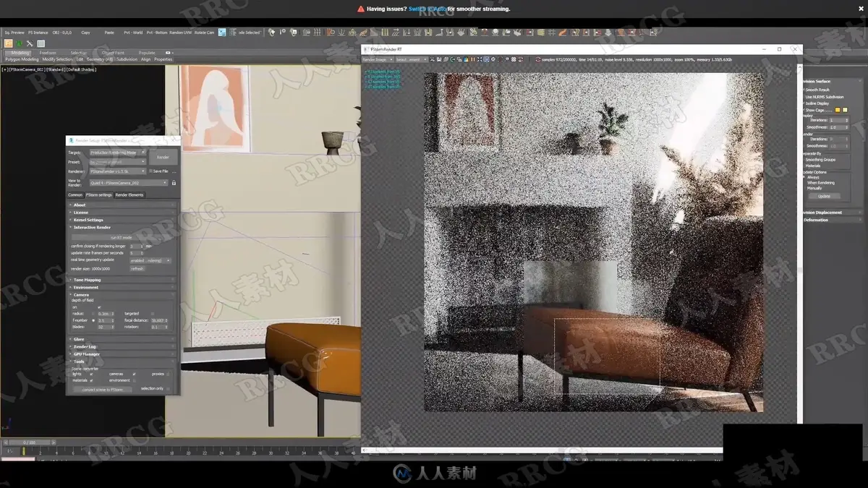
Task: Click the Render button in Render Setup
Action: 163,157
